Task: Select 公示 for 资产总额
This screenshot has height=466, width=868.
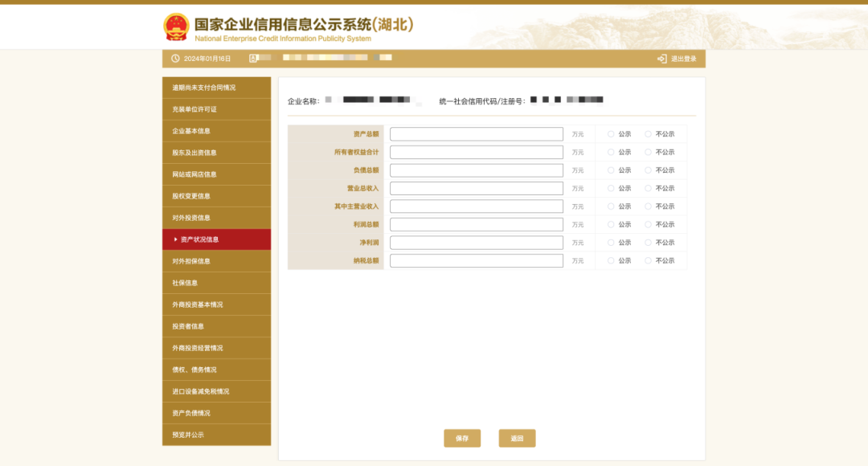Action: [x=611, y=134]
